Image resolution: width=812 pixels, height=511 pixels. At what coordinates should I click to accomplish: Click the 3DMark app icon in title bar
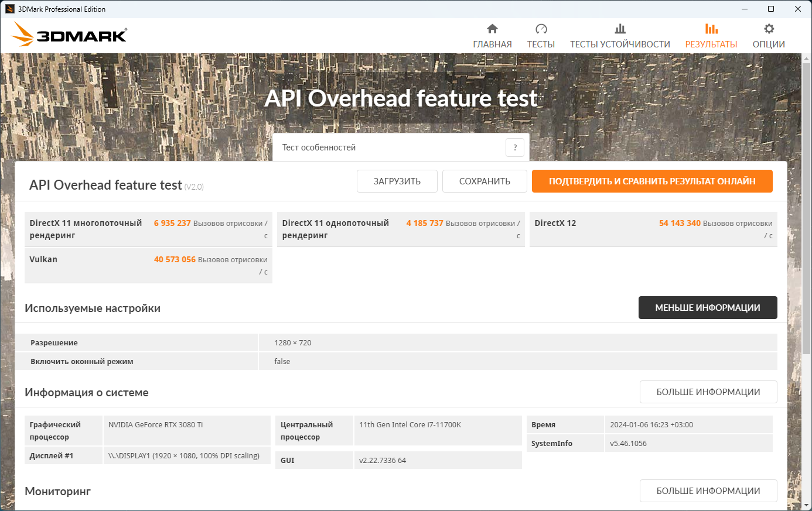click(x=9, y=9)
